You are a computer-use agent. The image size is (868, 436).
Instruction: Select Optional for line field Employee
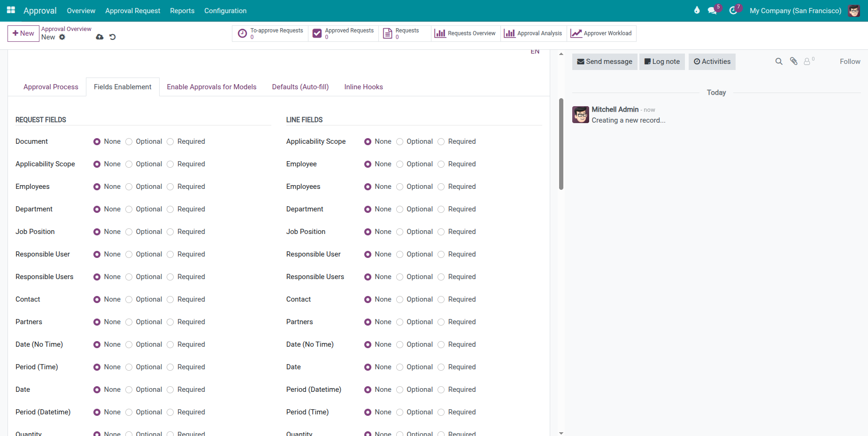(x=400, y=164)
